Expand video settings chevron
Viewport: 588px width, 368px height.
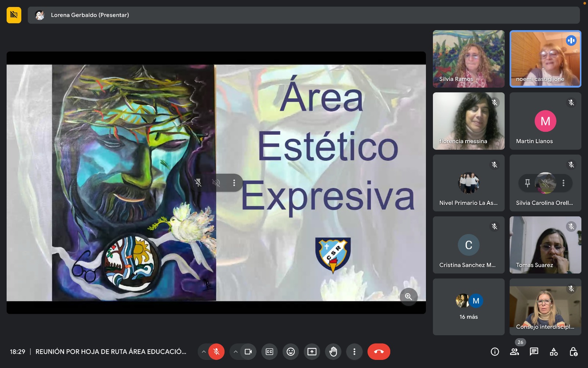tap(236, 352)
